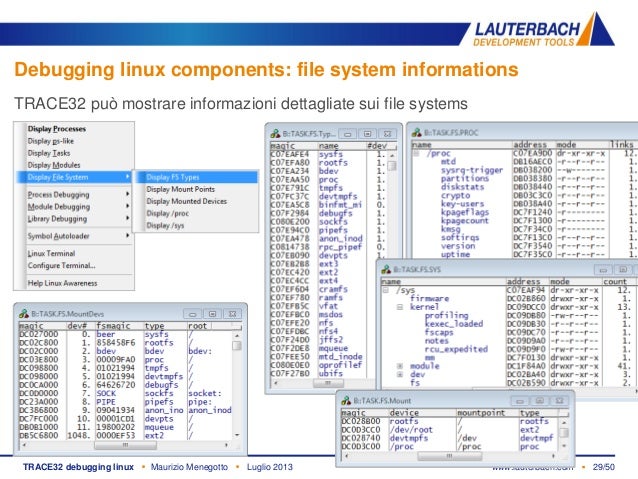Click the mountpoint column header
The width and height of the screenshot is (638, 479).
[x=481, y=413]
